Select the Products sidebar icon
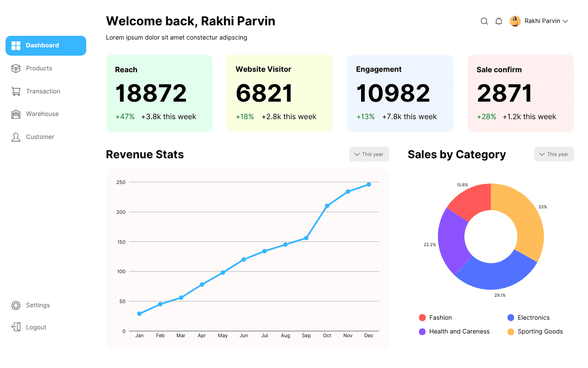 click(x=16, y=68)
